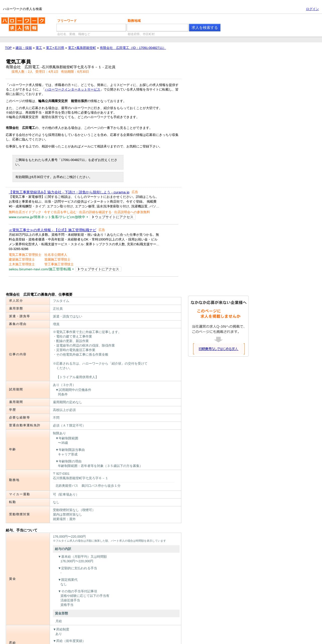Open 電気工事施工管理技士 ad sublink

tap(25, 255)
